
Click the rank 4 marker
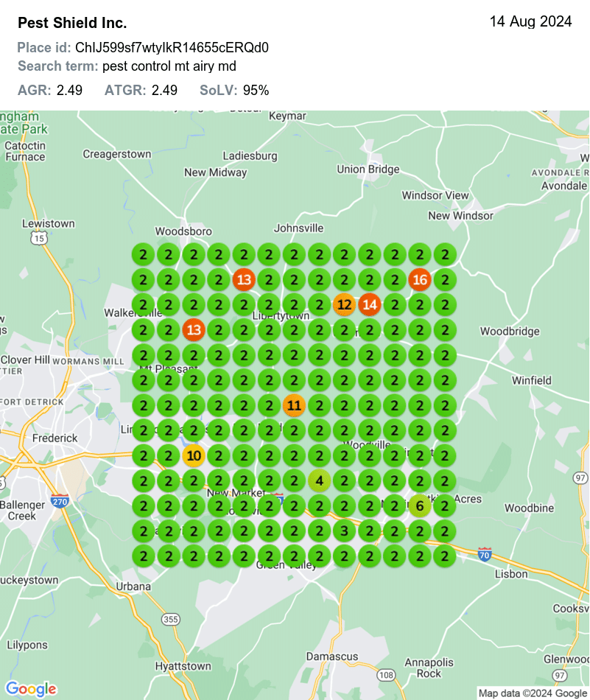point(319,480)
